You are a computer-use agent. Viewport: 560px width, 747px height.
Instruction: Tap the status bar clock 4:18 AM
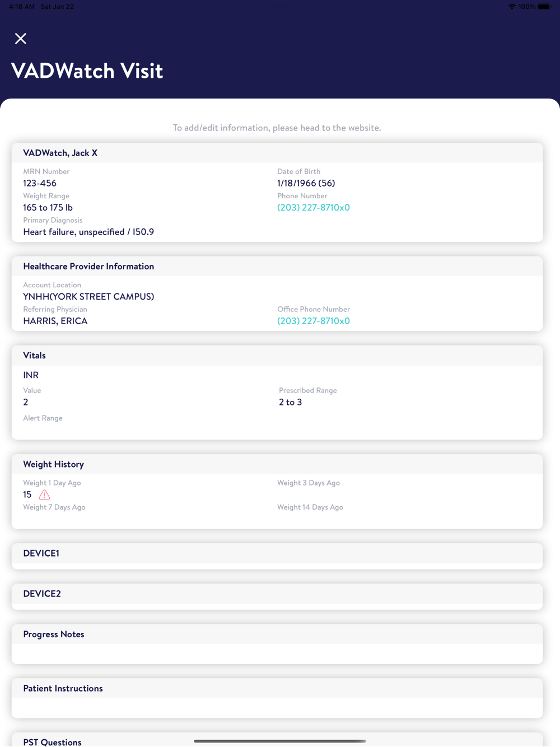pyautogui.click(x=22, y=7)
